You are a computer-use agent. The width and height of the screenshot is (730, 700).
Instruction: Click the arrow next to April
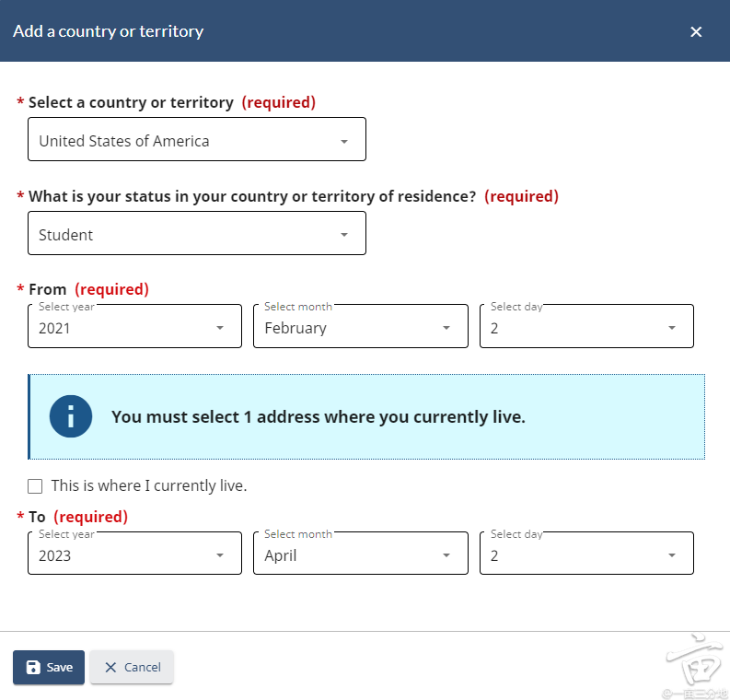446,556
